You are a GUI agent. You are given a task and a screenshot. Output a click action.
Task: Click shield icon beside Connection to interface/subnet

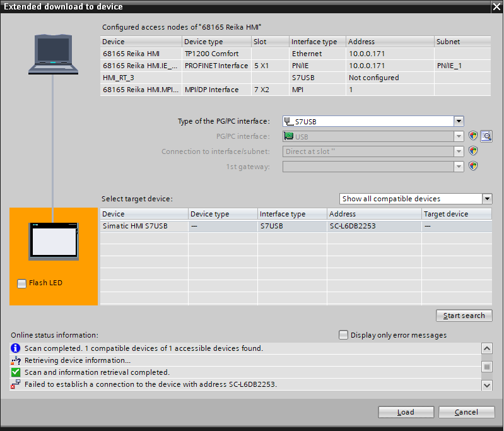tap(473, 151)
